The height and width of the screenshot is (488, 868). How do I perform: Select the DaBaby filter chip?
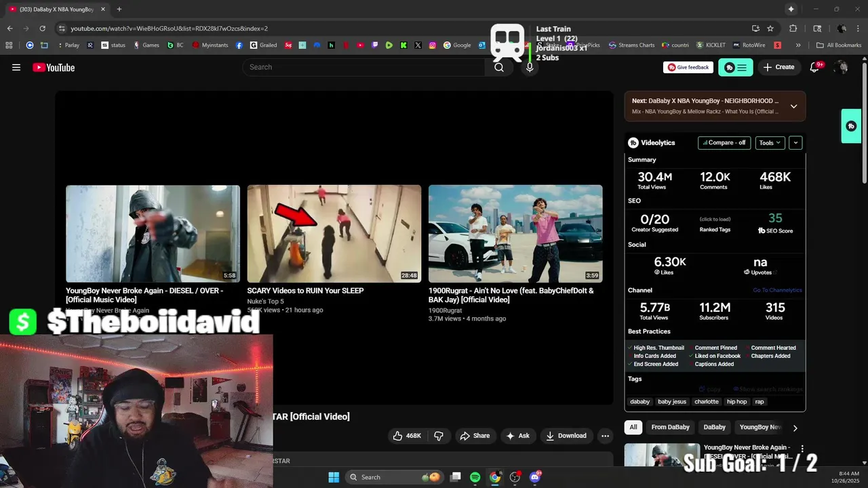pos(714,428)
